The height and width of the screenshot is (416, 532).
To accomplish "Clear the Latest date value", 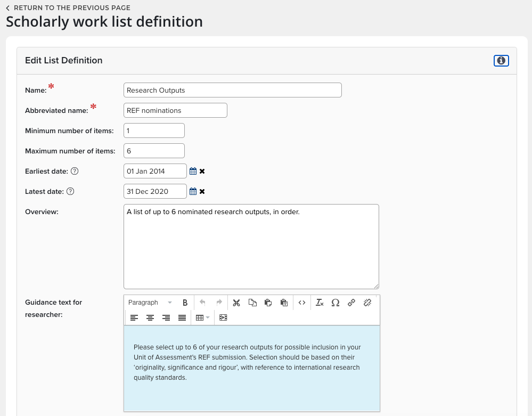I will [202, 192].
